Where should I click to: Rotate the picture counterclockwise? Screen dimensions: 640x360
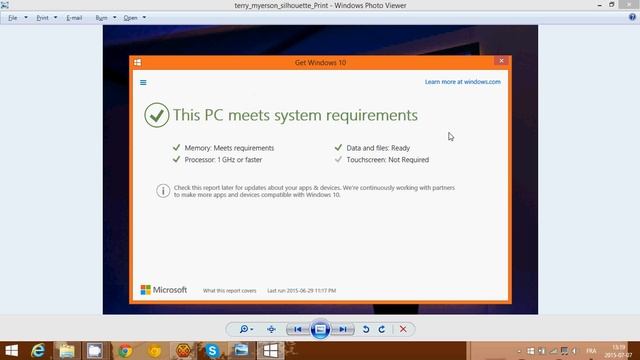[366, 329]
